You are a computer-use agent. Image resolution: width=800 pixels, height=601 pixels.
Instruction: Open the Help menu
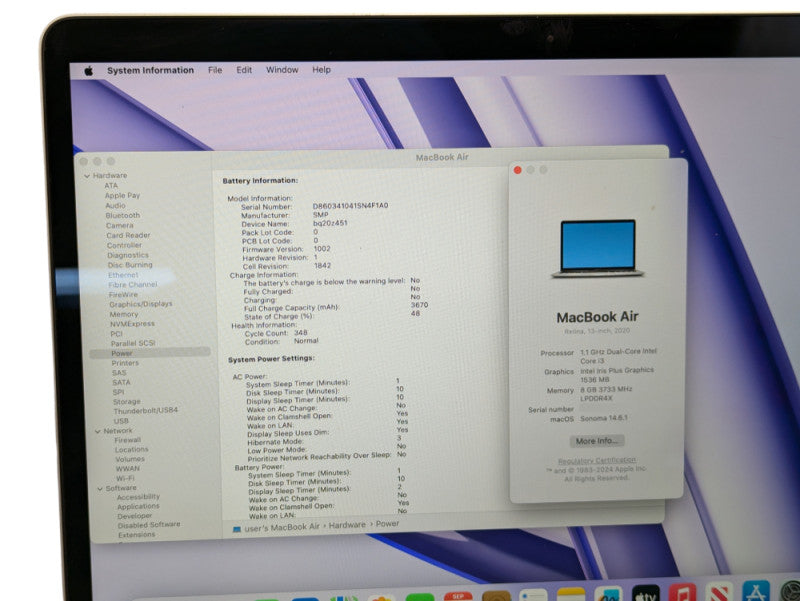pos(321,70)
